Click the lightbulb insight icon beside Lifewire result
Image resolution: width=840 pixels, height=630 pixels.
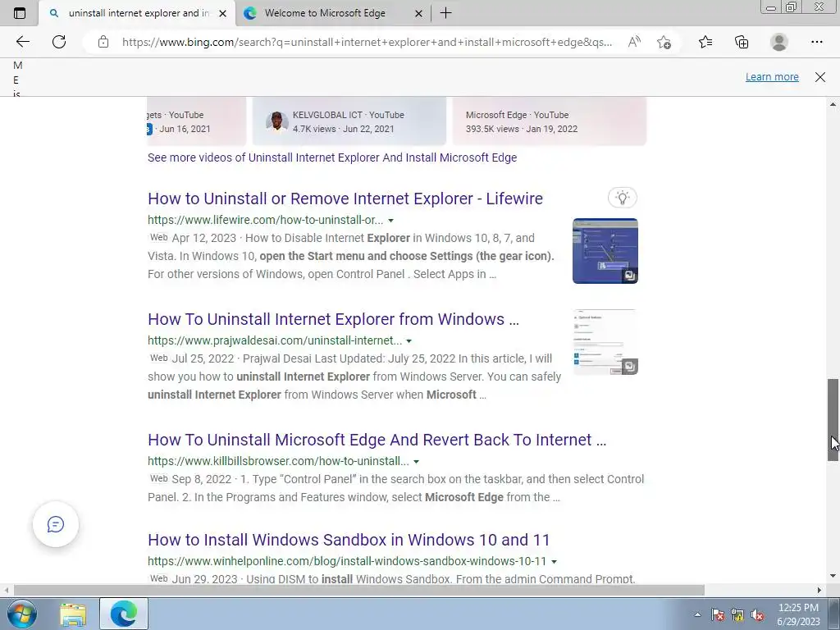(623, 198)
